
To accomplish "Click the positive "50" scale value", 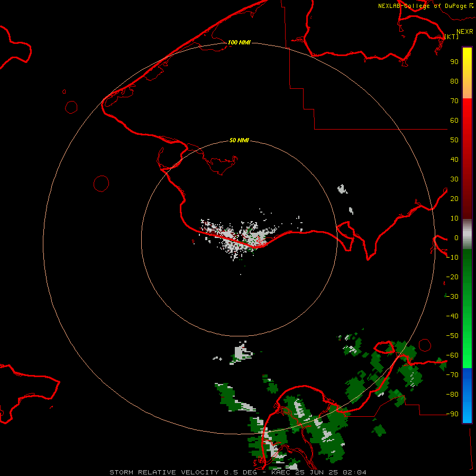I will point(454,140).
